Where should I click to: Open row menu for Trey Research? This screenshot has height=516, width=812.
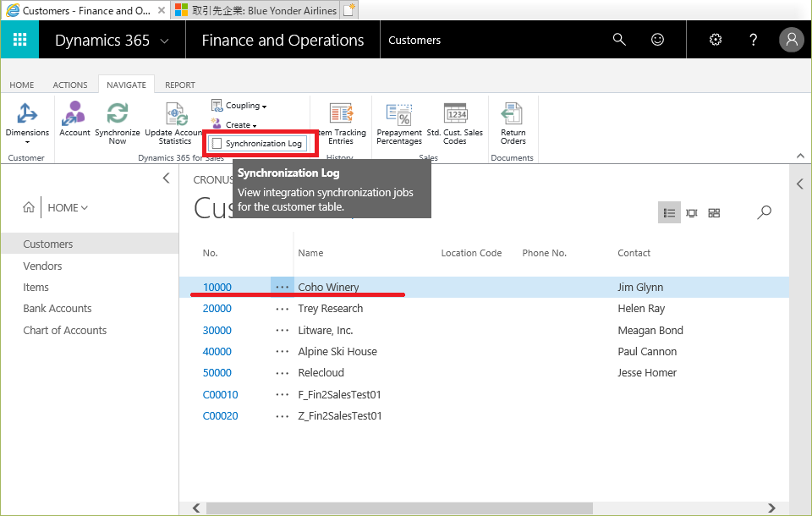coord(283,309)
